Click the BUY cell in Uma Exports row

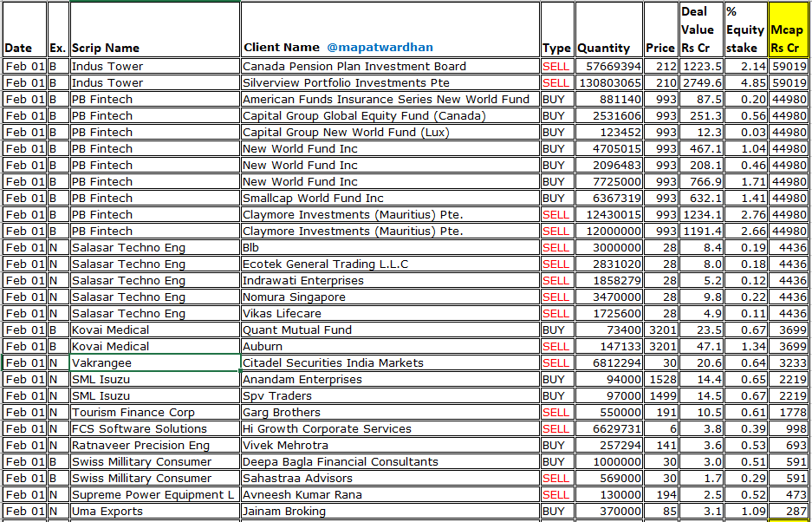[x=557, y=511]
